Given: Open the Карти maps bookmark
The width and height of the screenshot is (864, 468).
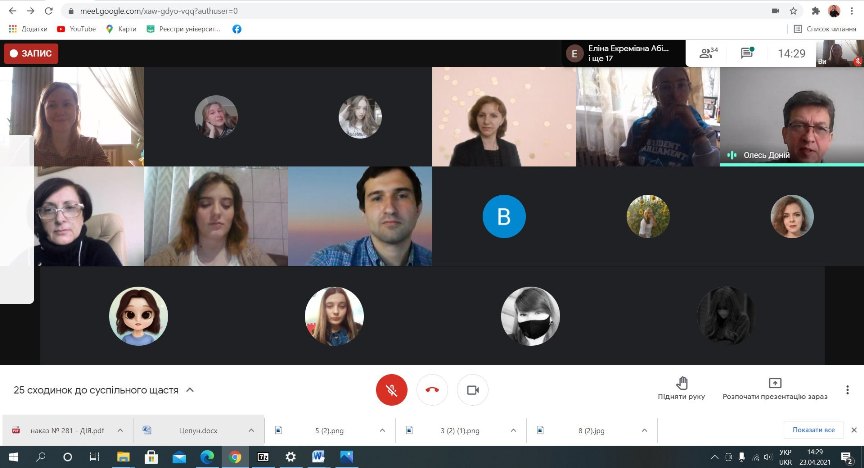Looking at the screenshot, I should click(121, 29).
